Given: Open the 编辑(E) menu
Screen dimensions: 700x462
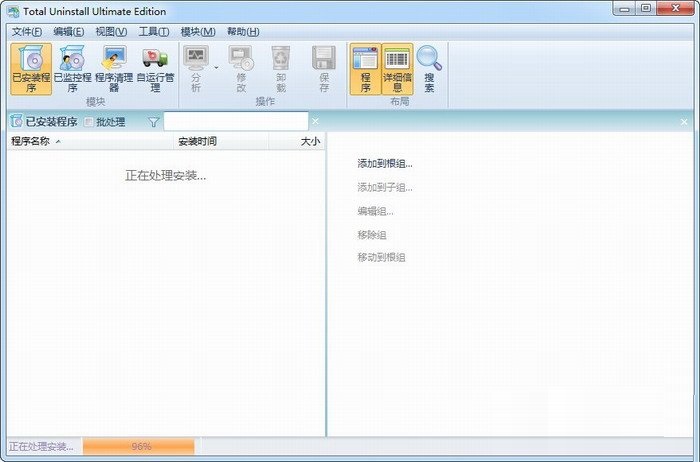Looking at the screenshot, I should (x=68, y=32).
